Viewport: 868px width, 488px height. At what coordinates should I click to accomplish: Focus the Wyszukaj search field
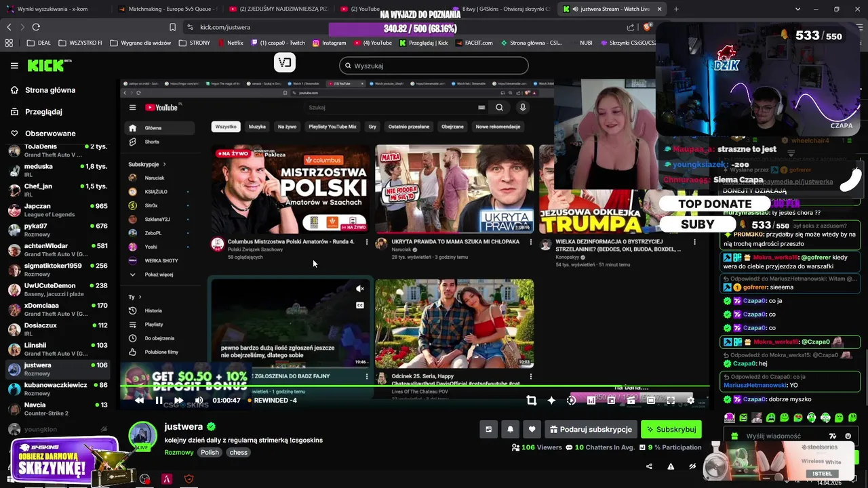tap(434, 66)
